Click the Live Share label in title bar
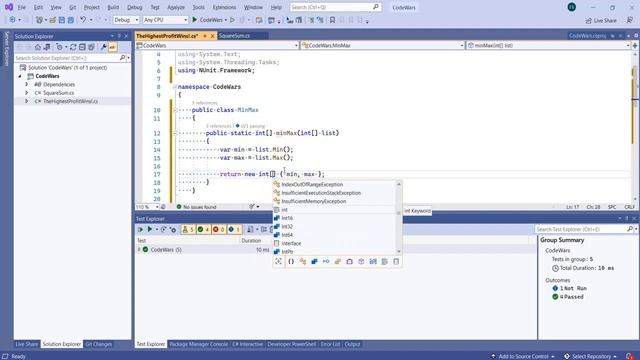The width and height of the screenshot is (640, 360). pos(605,20)
